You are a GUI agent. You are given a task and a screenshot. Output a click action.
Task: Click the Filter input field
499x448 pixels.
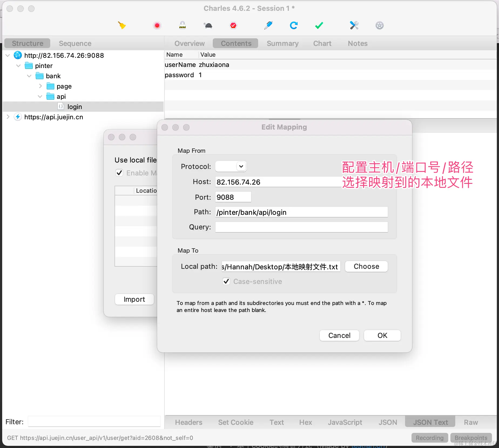tap(94, 422)
